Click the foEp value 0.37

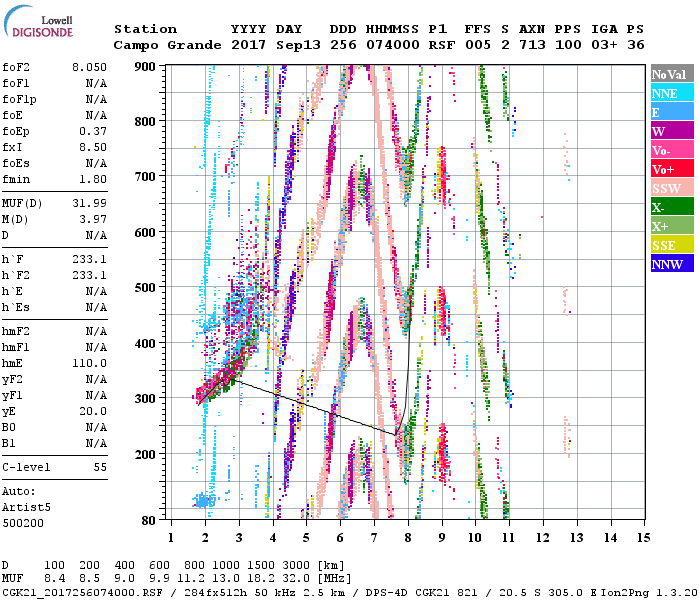coord(93,131)
